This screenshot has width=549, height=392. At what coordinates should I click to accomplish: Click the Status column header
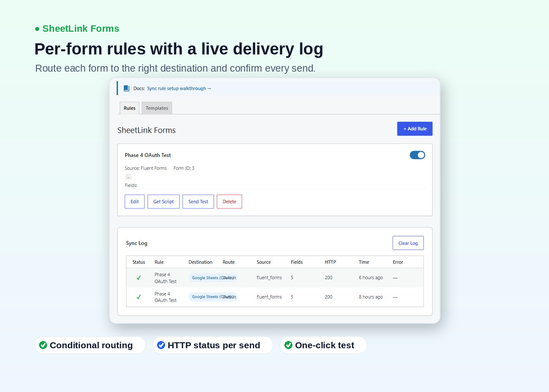coord(139,262)
